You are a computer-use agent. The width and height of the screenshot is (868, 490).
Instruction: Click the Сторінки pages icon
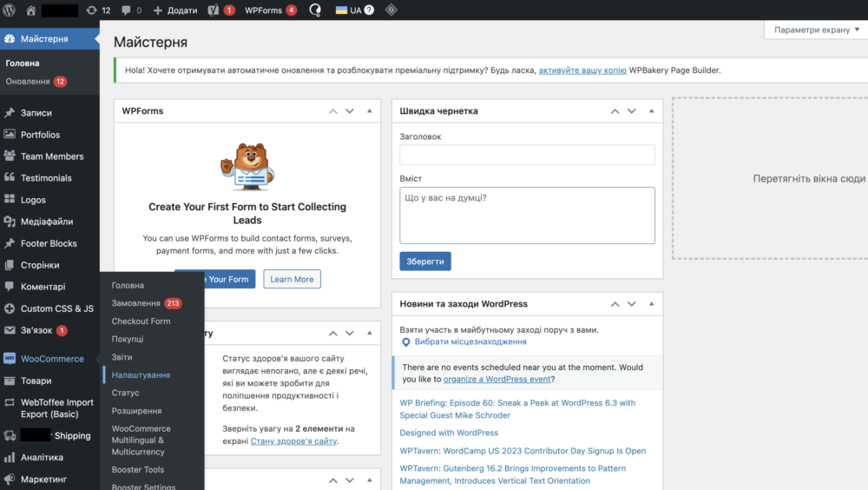click(10, 264)
